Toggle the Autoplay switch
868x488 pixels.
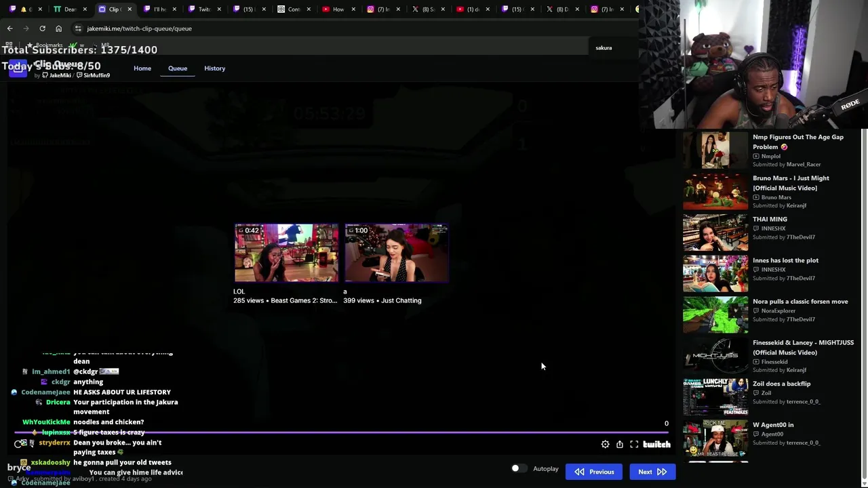tap(519, 468)
